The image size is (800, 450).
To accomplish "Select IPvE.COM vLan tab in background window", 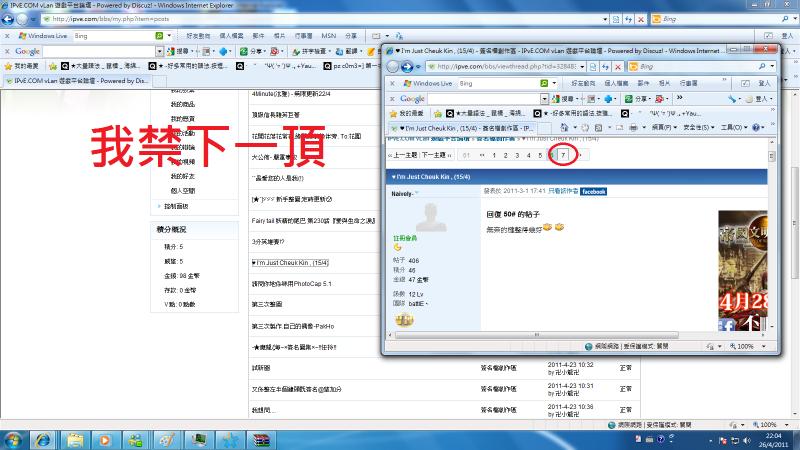I will pyautogui.click(x=77, y=81).
